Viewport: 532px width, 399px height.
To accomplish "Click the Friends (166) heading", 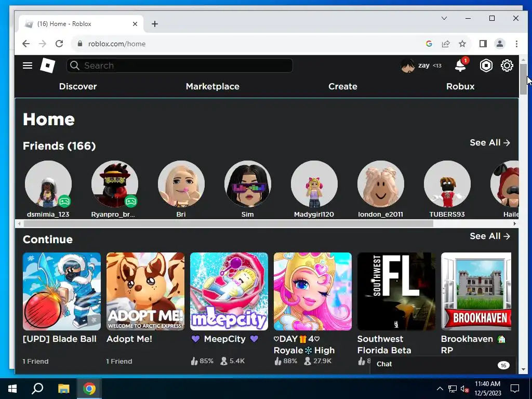I will click(59, 146).
